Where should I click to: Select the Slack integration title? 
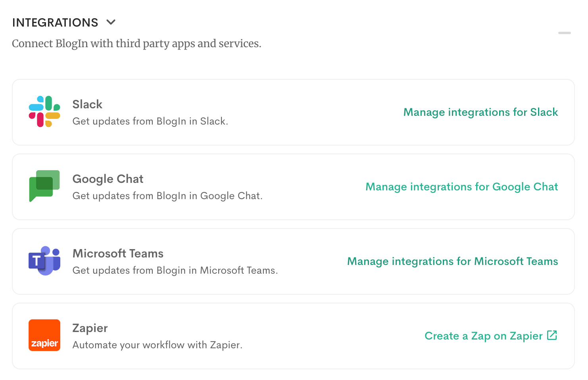pos(87,104)
